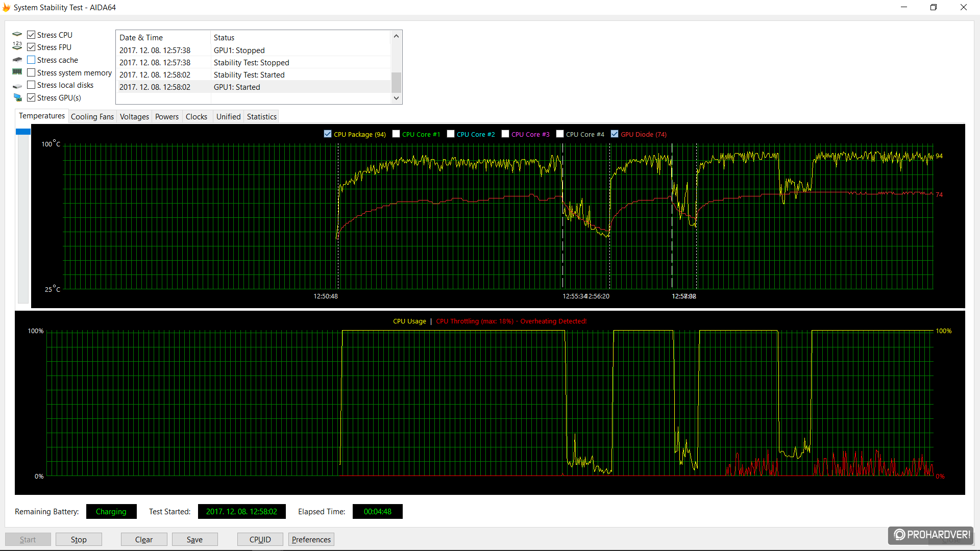Select the 'GPU1: Stopped' log row
This screenshot has width=980, height=551.
(x=254, y=50)
